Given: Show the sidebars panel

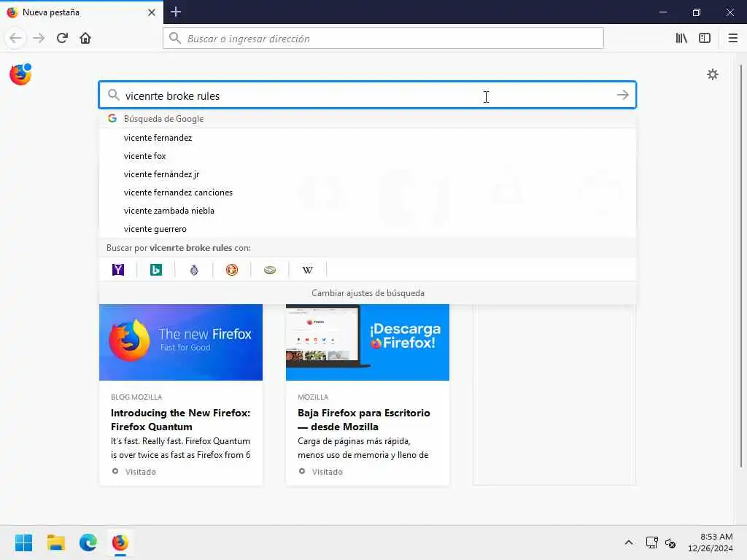Looking at the screenshot, I should point(705,38).
